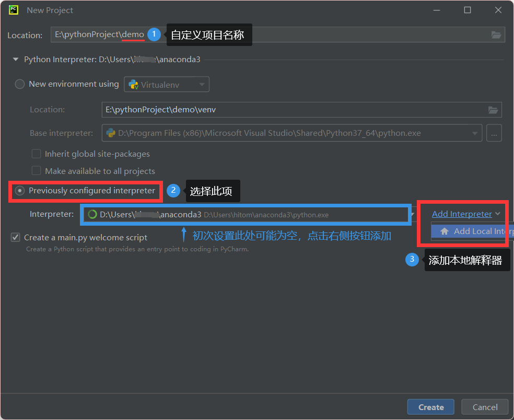This screenshot has height=420, width=514.
Task: Click the PyCharm logo in the title bar
Action: point(14,10)
